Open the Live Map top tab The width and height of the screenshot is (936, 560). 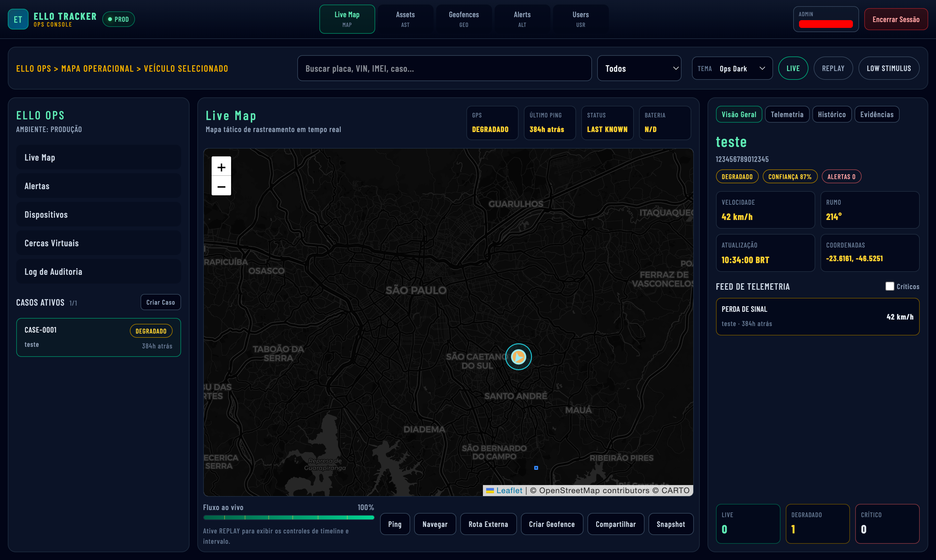(347, 19)
